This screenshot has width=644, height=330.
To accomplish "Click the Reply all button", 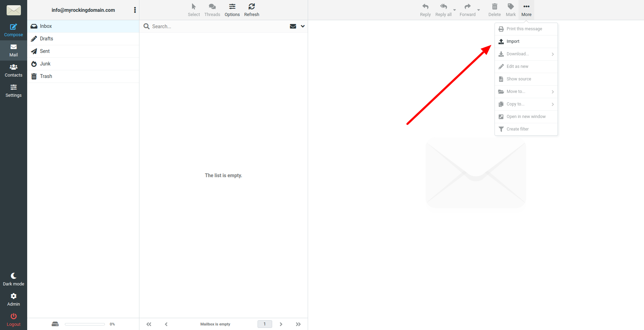I will [x=443, y=10].
